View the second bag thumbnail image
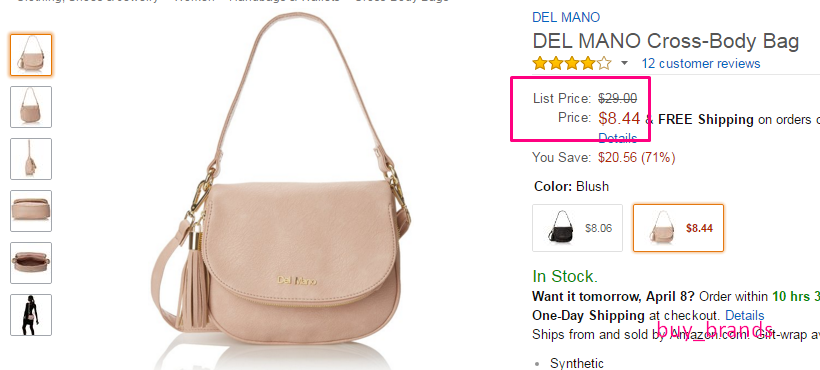The height and width of the screenshot is (370, 820). pos(31,107)
